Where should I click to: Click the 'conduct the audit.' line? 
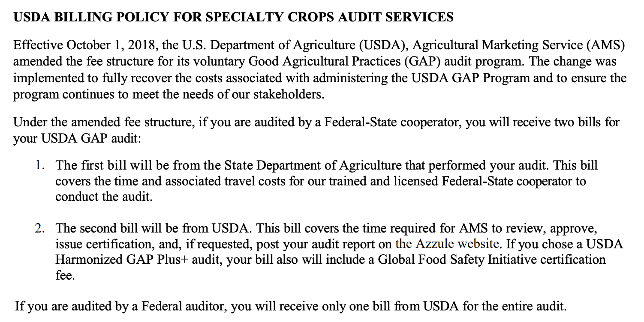coord(104,197)
